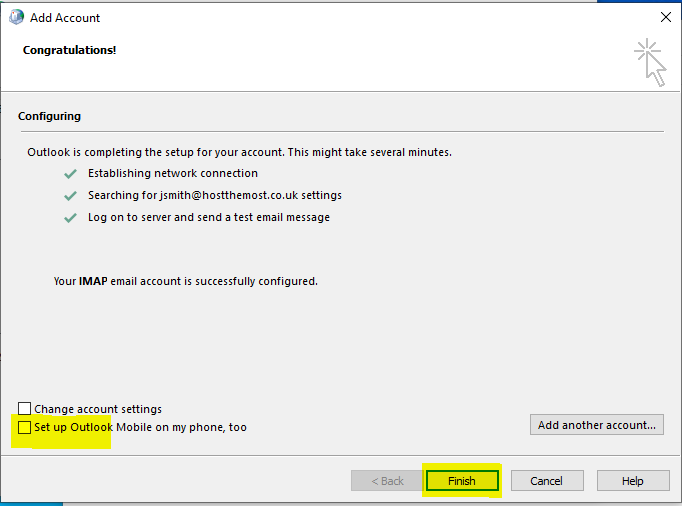The image size is (682, 506).
Task: Open Help for the account wizard
Action: (x=632, y=481)
